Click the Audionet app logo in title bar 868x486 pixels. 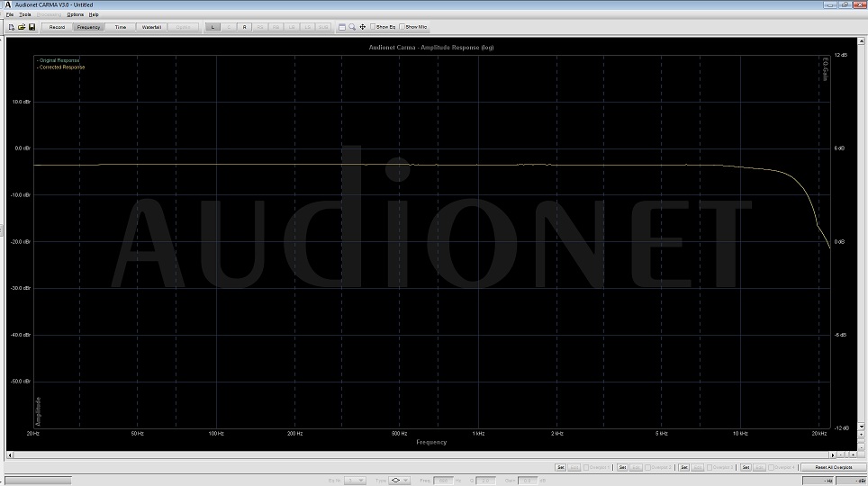(x=8, y=4)
